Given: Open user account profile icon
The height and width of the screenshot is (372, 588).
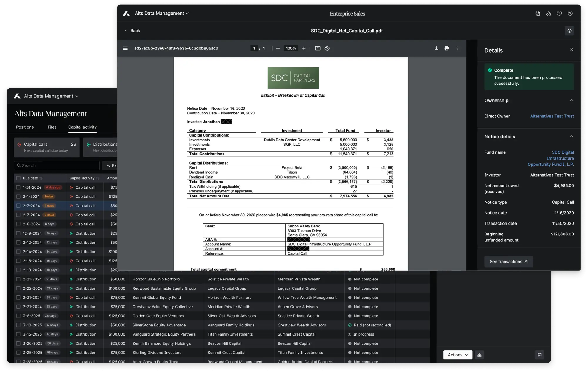Looking at the screenshot, I should [x=570, y=13].
